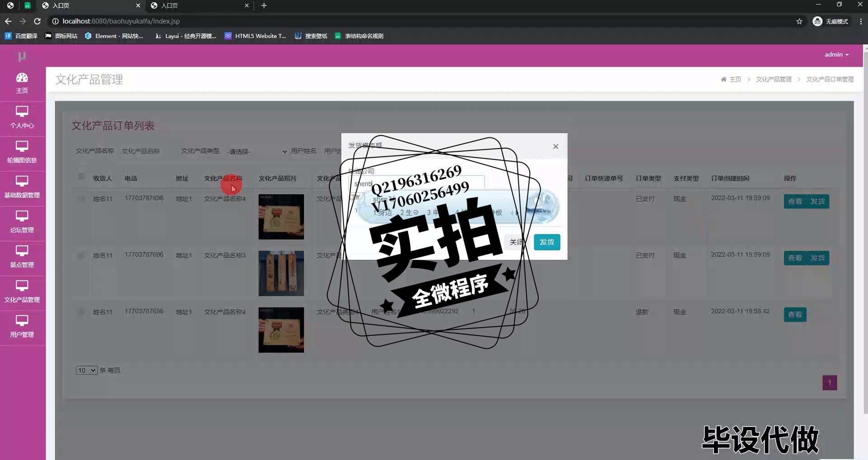868x460 pixels.
Task: Click the browser back arrow
Action: point(8,21)
